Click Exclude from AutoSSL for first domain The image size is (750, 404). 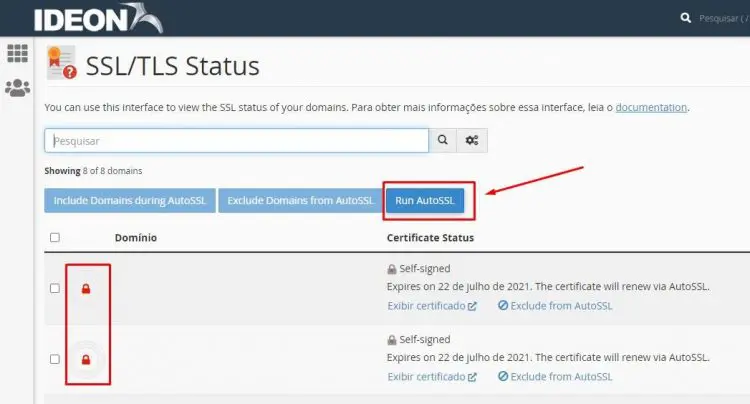[x=555, y=306]
